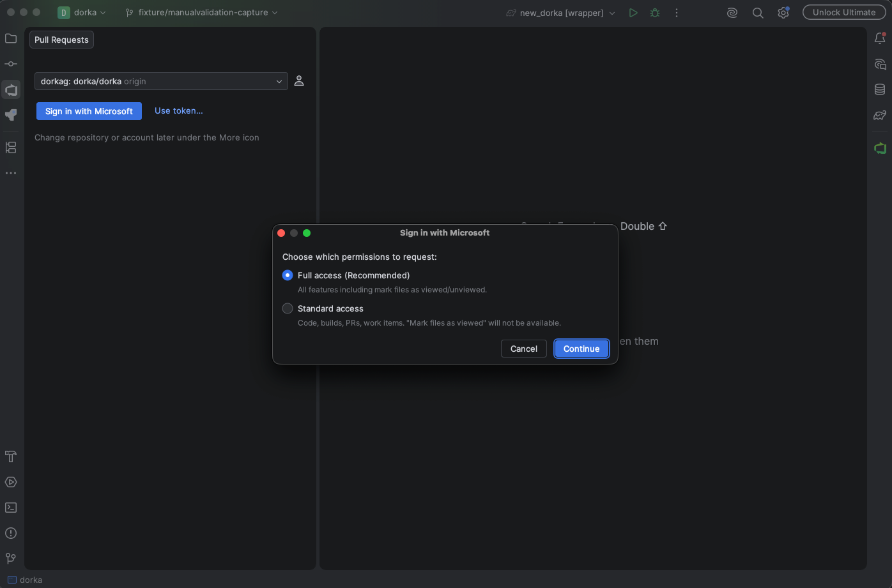Screen dimensions: 892x588
Task: Open the Services run tool window
Action: [x=11, y=482]
